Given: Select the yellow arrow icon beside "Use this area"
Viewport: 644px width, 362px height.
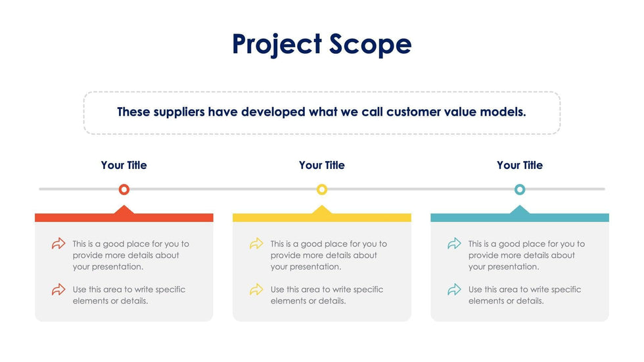Looking at the screenshot, I should click(256, 289).
